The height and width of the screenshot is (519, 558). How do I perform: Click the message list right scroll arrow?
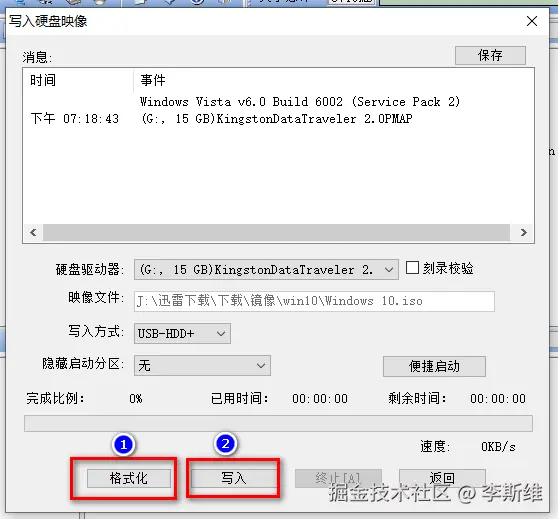(x=523, y=232)
